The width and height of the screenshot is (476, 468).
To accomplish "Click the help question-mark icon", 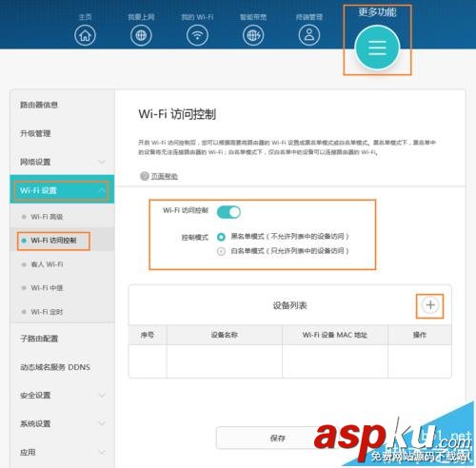I will pos(145,176).
